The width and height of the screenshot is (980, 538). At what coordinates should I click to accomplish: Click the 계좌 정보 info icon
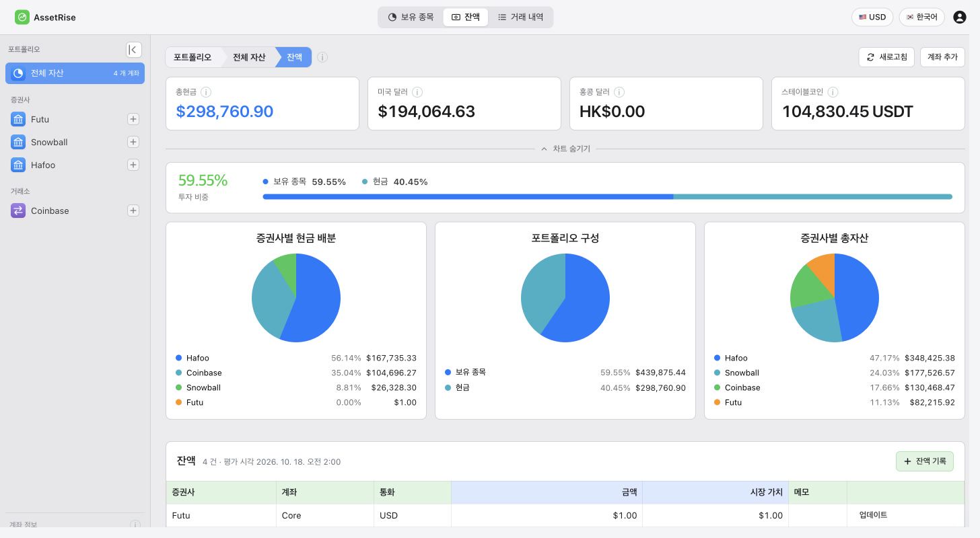135,525
